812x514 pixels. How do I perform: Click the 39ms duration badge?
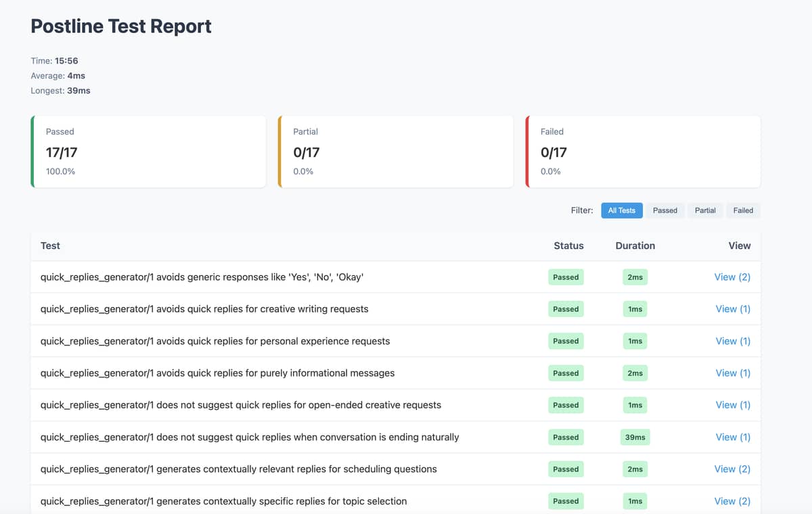pos(635,437)
